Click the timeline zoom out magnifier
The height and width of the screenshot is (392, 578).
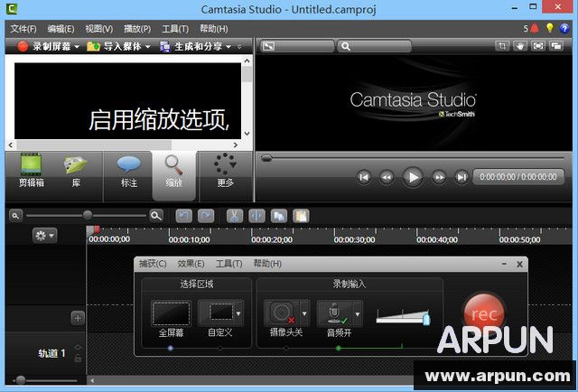coord(15,216)
